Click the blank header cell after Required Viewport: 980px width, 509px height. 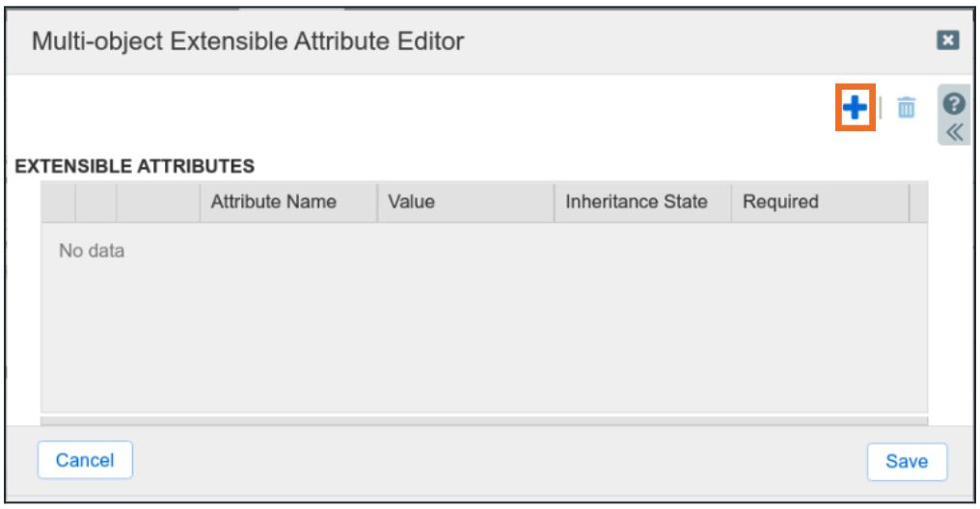(918, 202)
